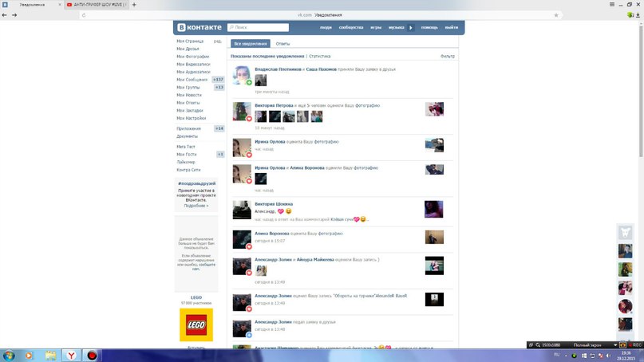Click the VK dog icon in the chat sidebar
Image resolution: width=644 pixels, height=362 pixels.
click(x=625, y=233)
